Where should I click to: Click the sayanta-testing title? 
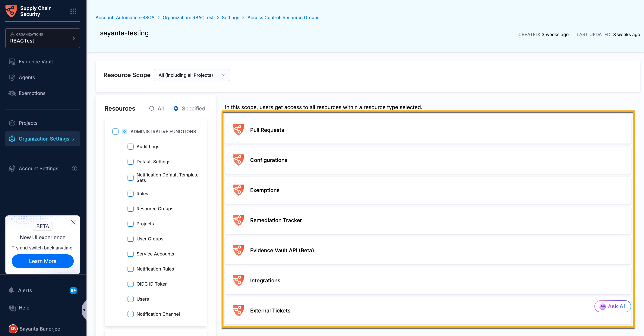click(x=124, y=33)
